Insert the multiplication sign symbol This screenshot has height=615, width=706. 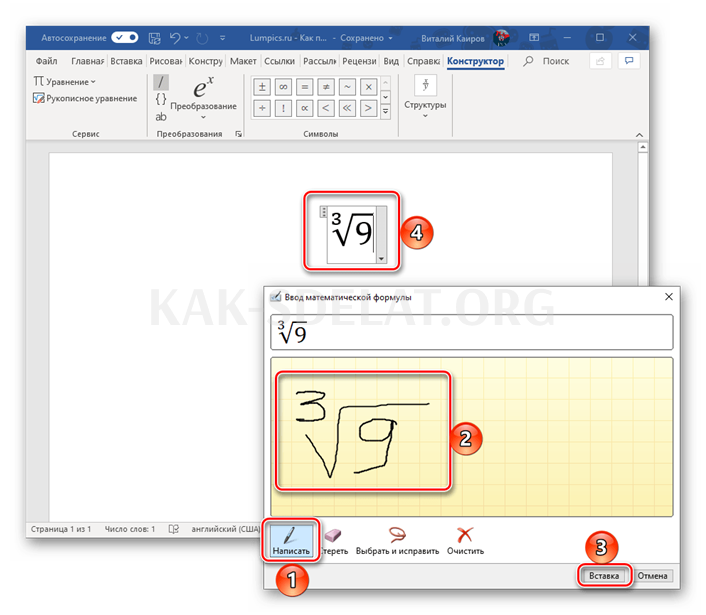pos(369,87)
